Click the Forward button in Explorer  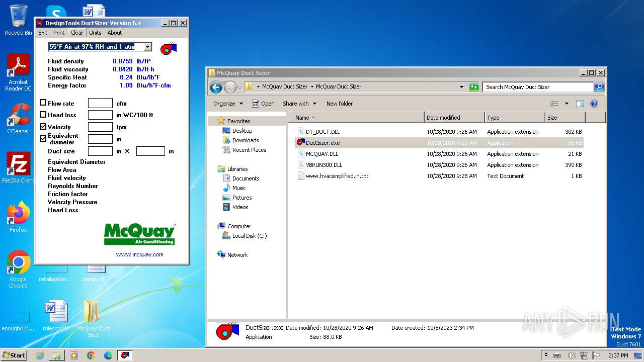230,87
